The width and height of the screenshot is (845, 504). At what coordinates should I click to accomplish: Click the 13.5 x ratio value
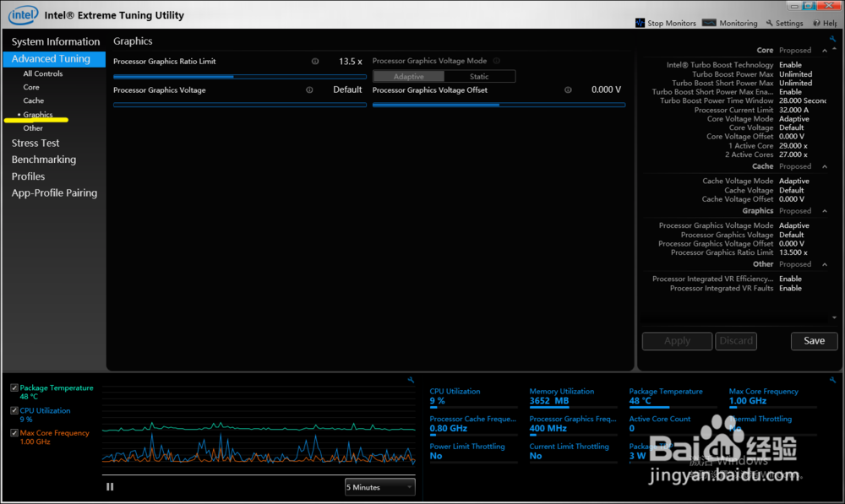click(x=351, y=62)
